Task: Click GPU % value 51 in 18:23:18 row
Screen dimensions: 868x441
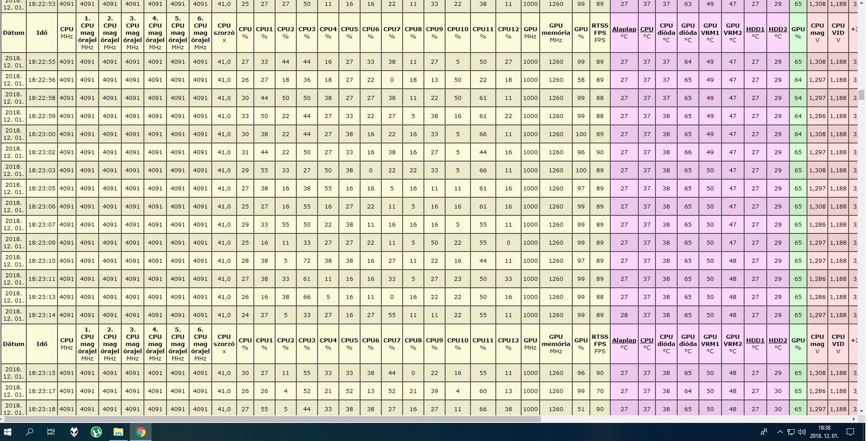Action: [x=581, y=408]
